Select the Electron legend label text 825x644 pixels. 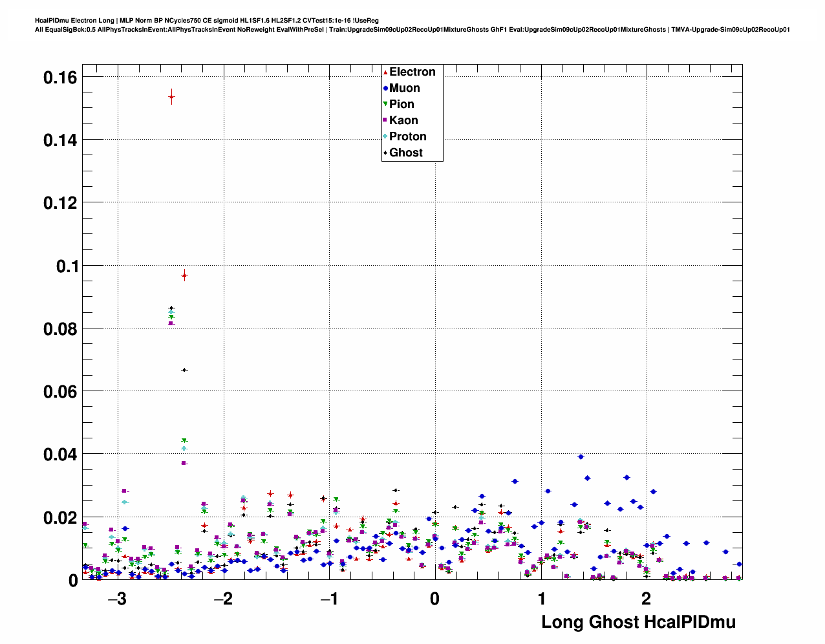click(412, 72)
